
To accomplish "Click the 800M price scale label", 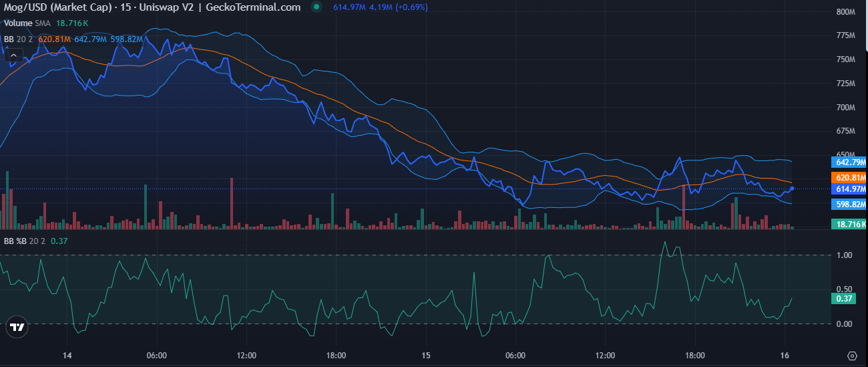I will click(x=845, y=11).
